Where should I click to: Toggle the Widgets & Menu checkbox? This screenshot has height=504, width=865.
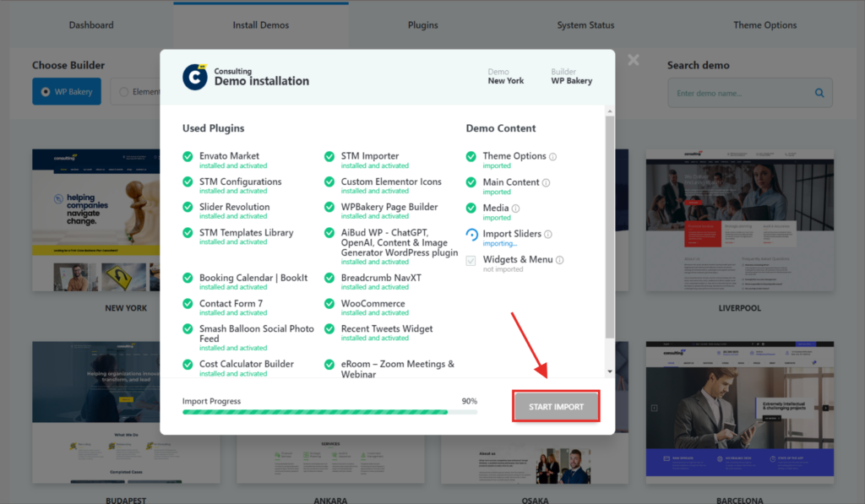471,261
